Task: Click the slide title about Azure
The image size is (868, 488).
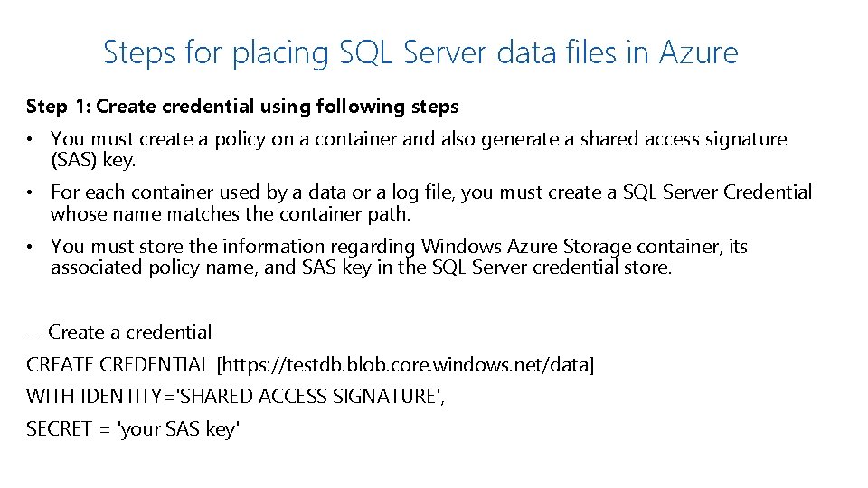Action: coord(420,53)
